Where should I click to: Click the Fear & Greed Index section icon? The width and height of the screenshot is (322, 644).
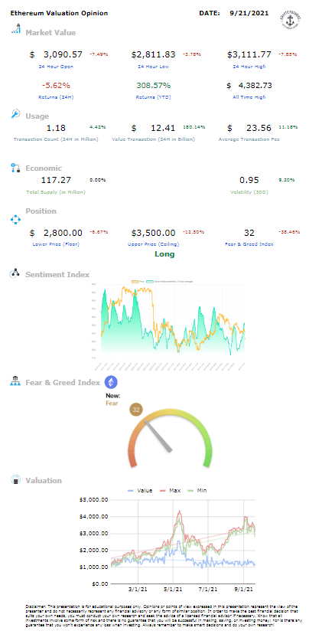[15, 381]
